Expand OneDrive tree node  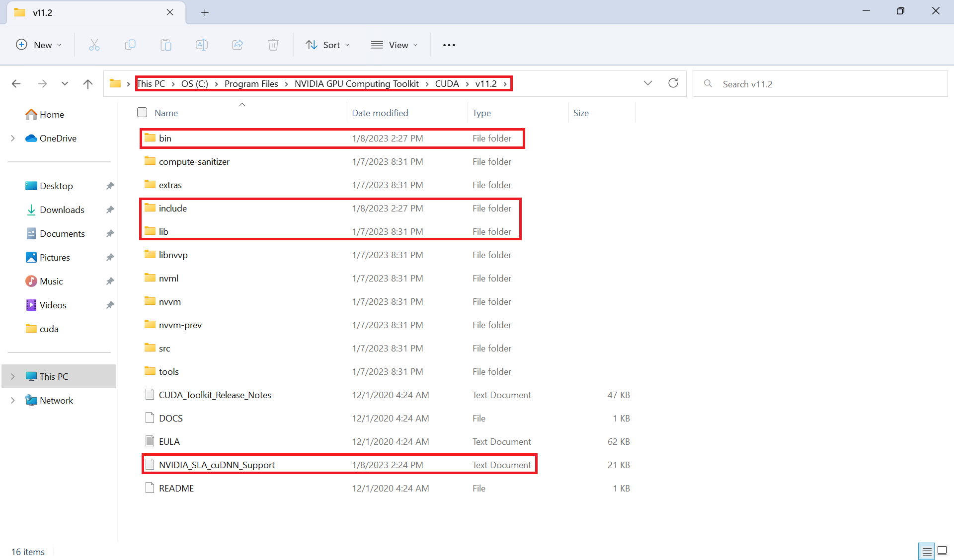(13, 139)
